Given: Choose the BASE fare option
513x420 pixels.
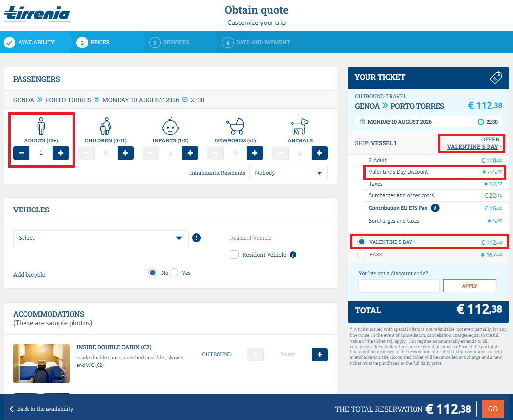Looking at the screenshot, I should [x=362, y=255].
